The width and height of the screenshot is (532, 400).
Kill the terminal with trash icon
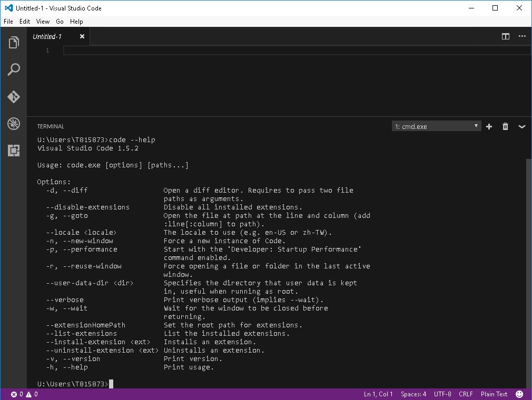coord(505,126)
